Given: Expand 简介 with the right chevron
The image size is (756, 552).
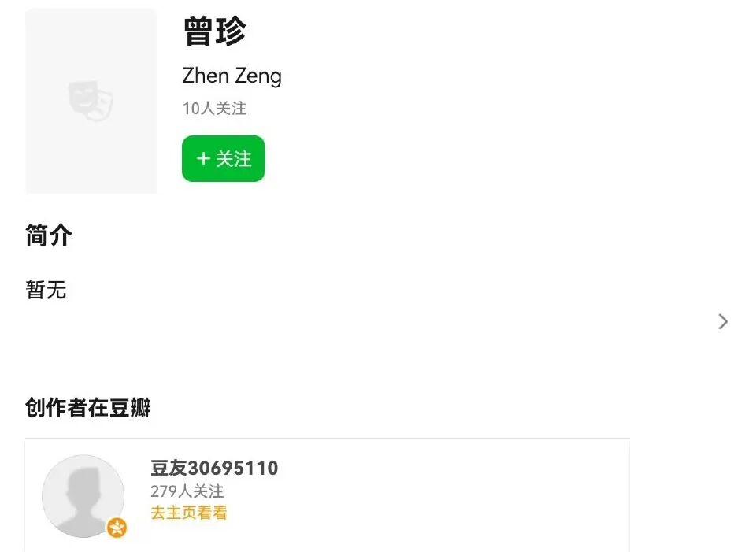Looking at the screenshot, I should coord(723,321).
